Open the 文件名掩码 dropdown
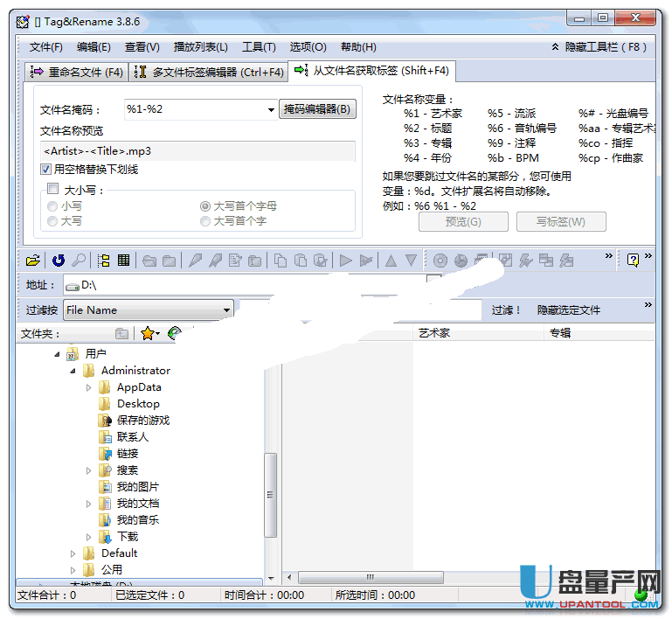The image size is (672, 619). (x=271, y=110)
